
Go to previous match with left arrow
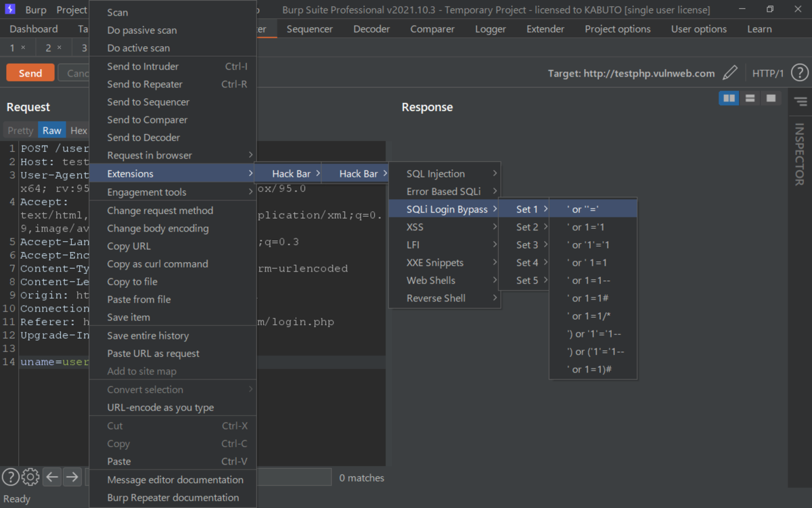tap(52, 477)
